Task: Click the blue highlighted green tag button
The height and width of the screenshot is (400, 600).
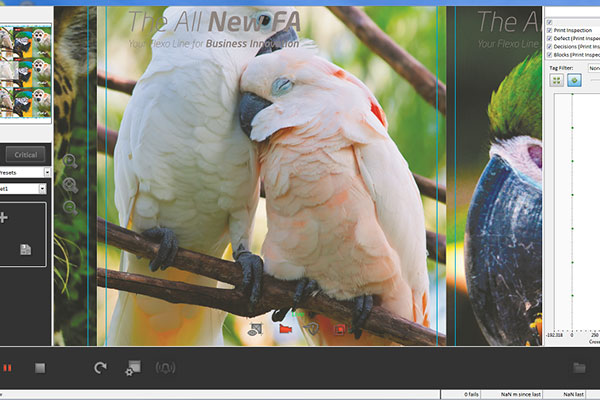Action: coord(574,80)
